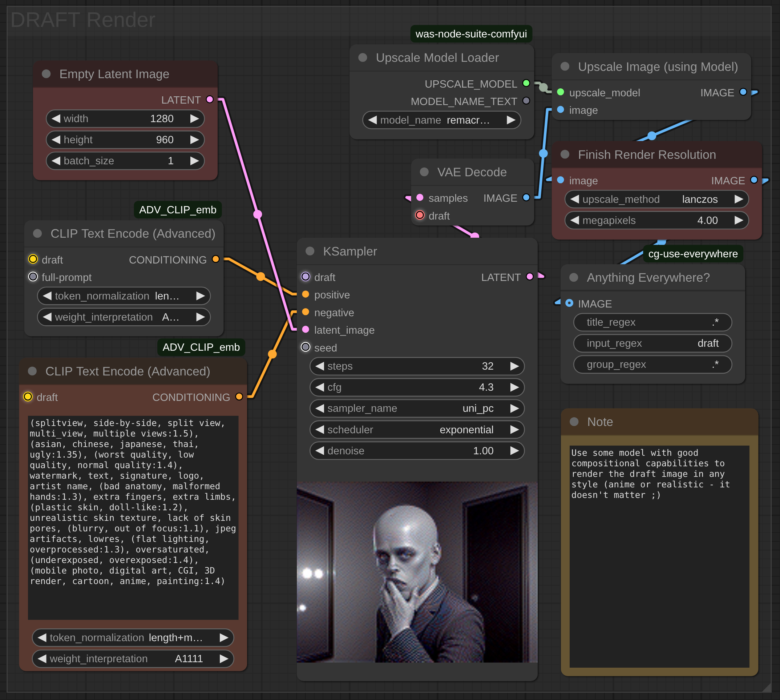Click the was-node-suite-comfyui badge label

(471, 34)
